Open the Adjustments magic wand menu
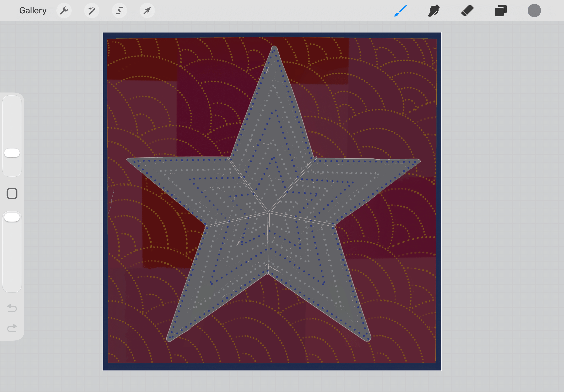This screenshot has width=564, height=392. [92, 11]
